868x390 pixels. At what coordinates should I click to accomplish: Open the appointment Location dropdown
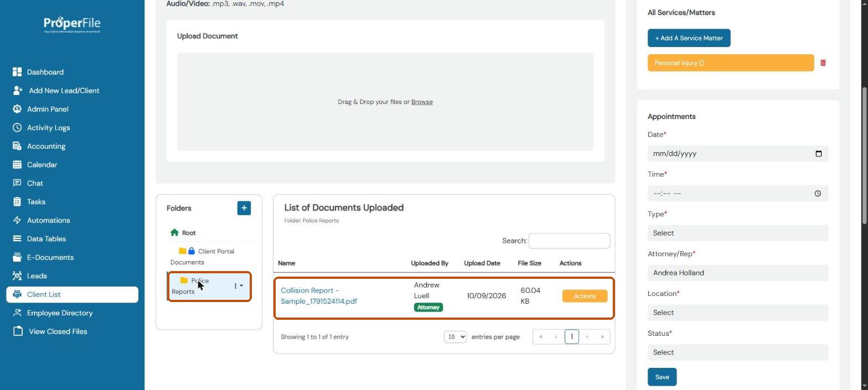click(x=738, y=313)
